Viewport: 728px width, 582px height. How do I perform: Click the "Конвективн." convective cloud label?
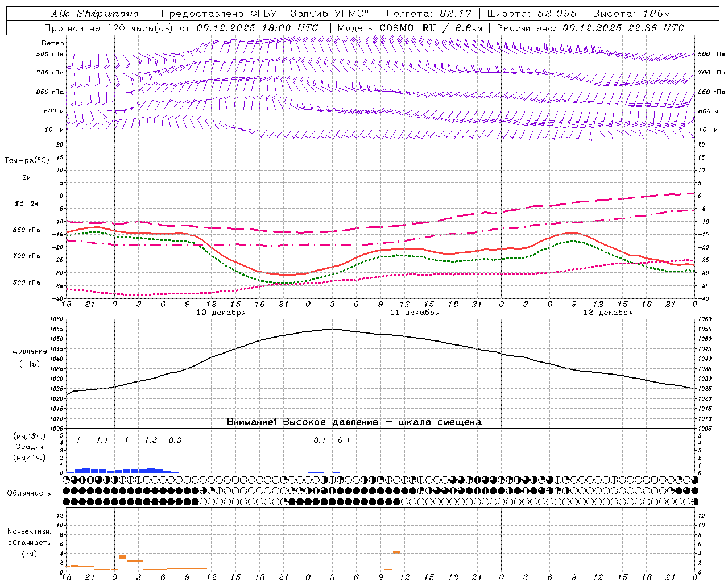[29, 531]
